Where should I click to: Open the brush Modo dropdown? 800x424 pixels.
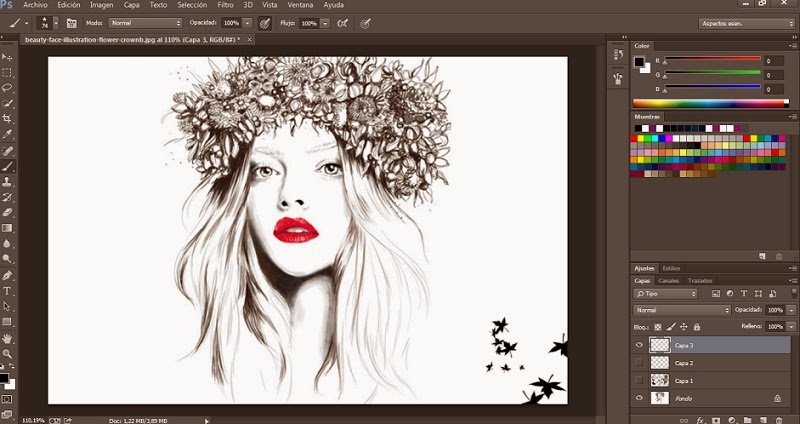click(145, 22)
